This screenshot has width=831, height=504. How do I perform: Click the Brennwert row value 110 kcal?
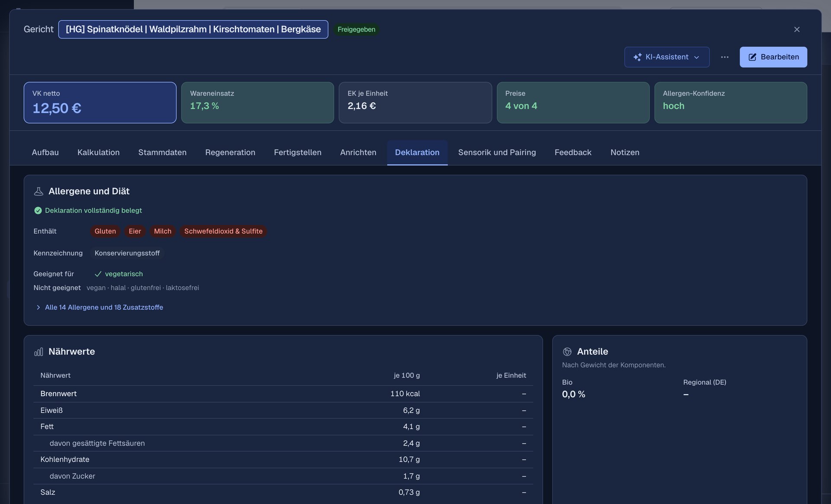[x=405, y=394]
